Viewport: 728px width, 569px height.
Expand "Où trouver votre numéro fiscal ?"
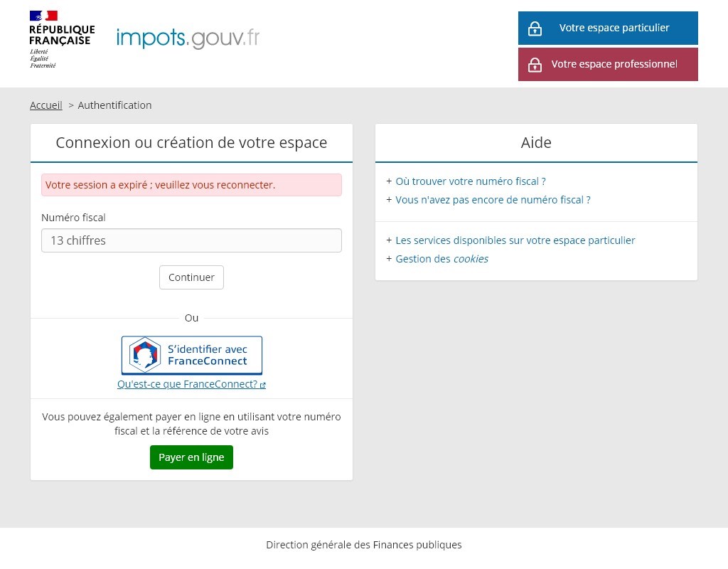point(470,181)
